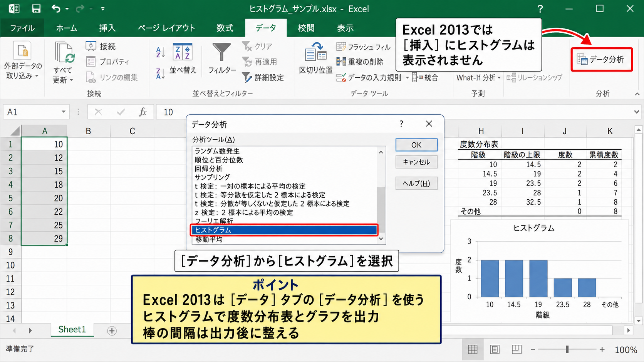644x362 pixels.
Task: Click ヘルプ(H) button in dialog
Action: tap(416, 183)
